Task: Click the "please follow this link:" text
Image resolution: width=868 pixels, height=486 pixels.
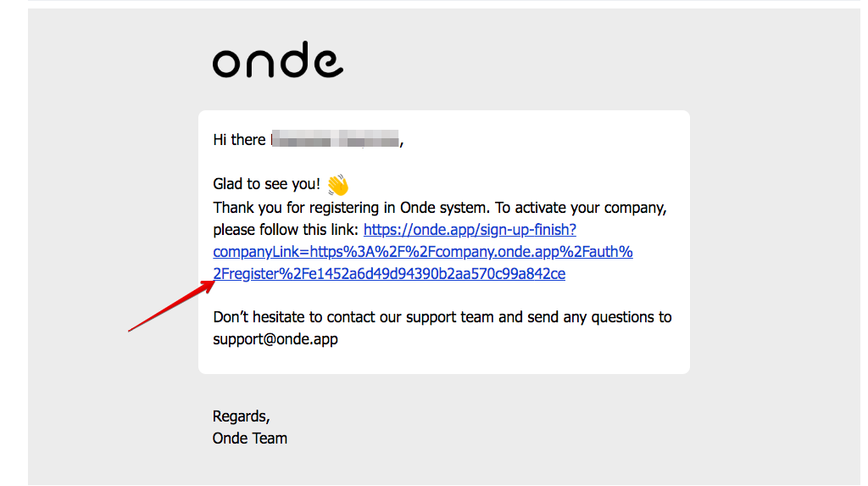Action: [286, 230]
